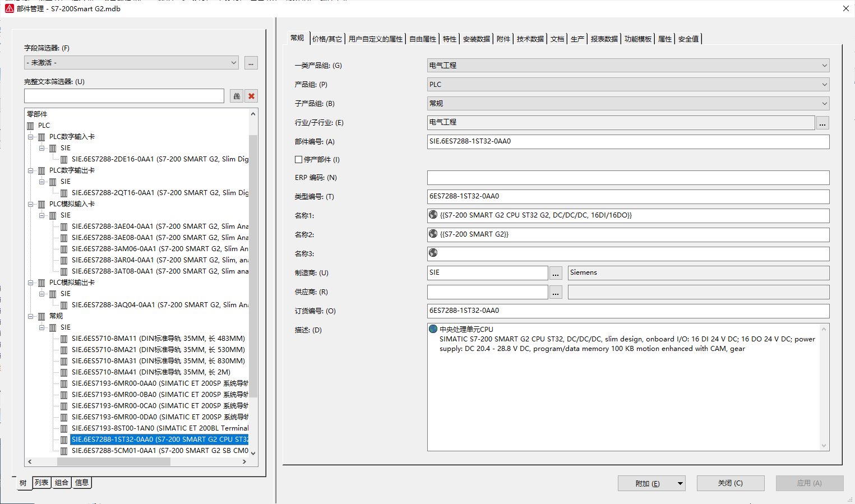Collapse SIE node under PLC模拟输入卡
The height and width of the screenshot is (504, 855).
point(41,215)
